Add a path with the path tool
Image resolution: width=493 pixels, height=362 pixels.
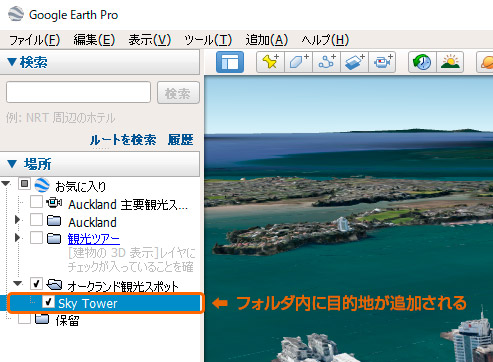coord(326,62)
